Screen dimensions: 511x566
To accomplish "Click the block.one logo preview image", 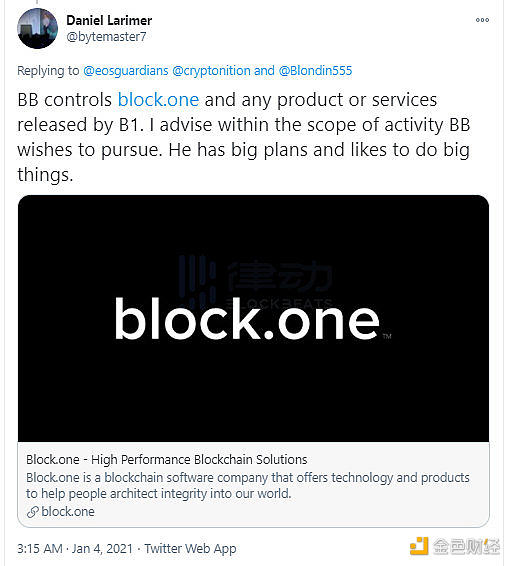I will (x=253, y=318).
